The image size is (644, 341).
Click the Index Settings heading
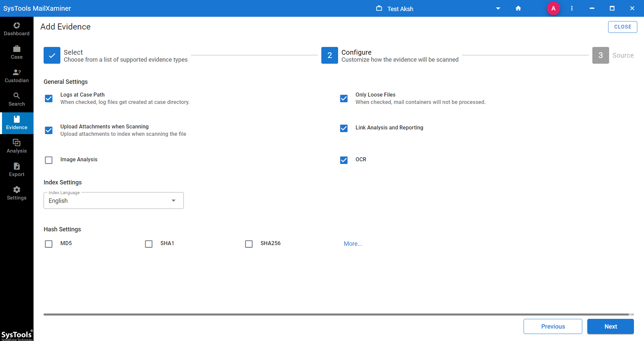coord(62,182)
